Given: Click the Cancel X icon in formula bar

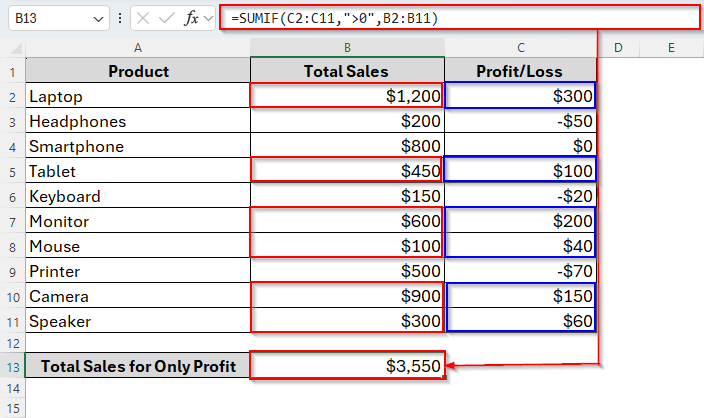Looking at the screenshot, I should coord(144,19).
